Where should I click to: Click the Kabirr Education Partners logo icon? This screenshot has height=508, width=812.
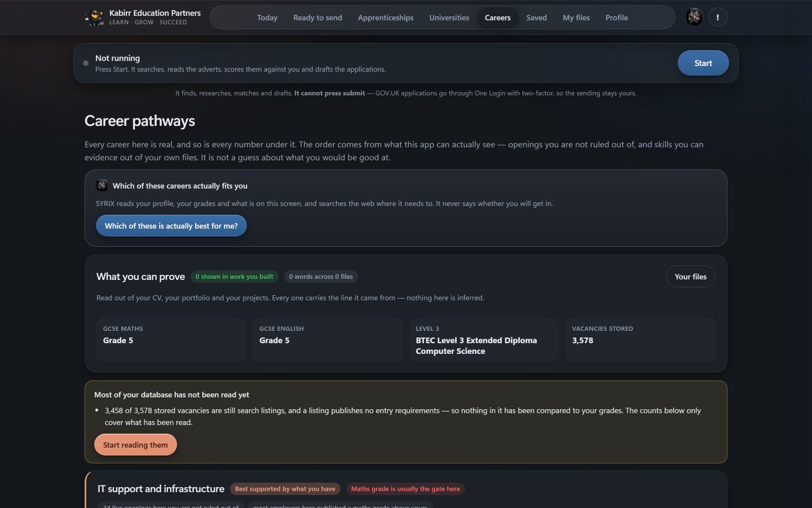(x=94, y=17)
